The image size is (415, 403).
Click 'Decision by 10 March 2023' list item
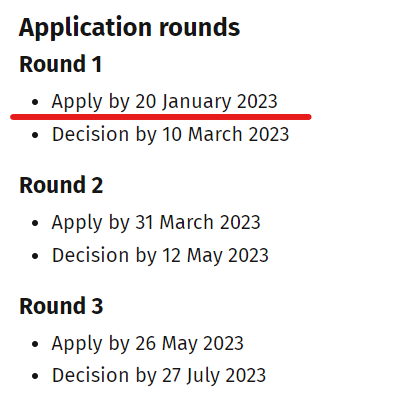click(x=170, y=135)
